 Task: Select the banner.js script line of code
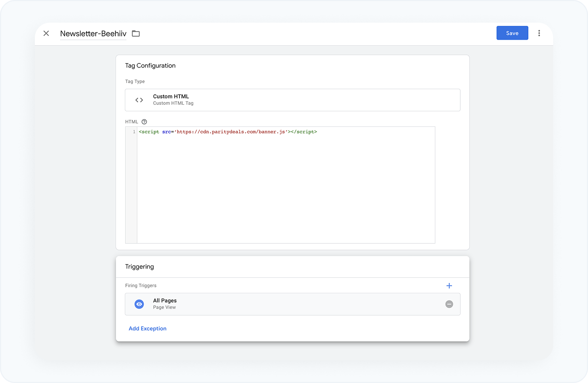[x=228, y=132]
